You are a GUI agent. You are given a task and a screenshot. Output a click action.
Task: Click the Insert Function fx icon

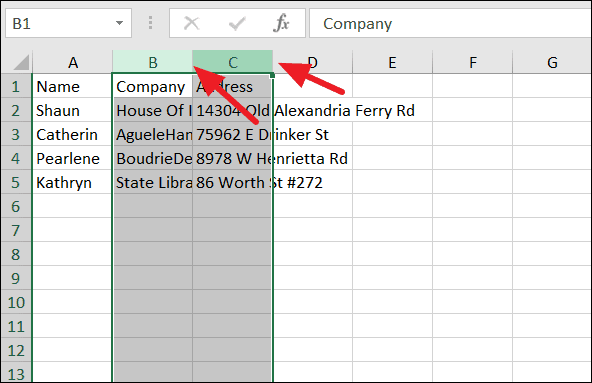tap(281, 23)
